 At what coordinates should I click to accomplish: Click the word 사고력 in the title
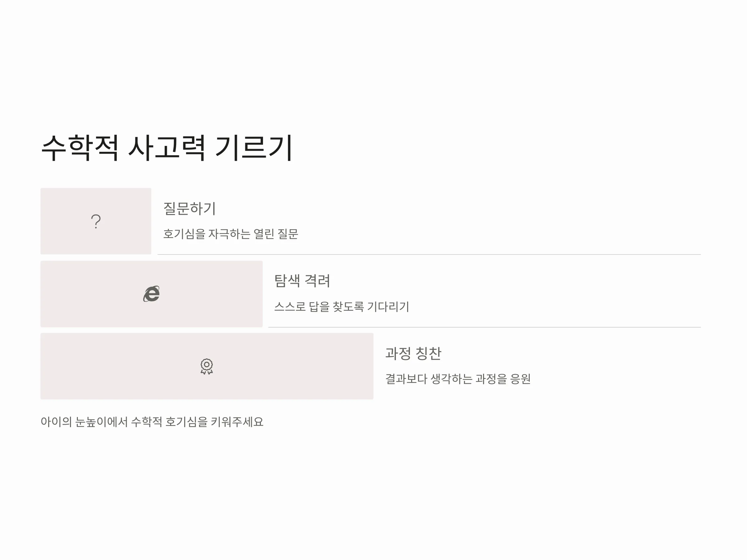(x=167, y=147)
